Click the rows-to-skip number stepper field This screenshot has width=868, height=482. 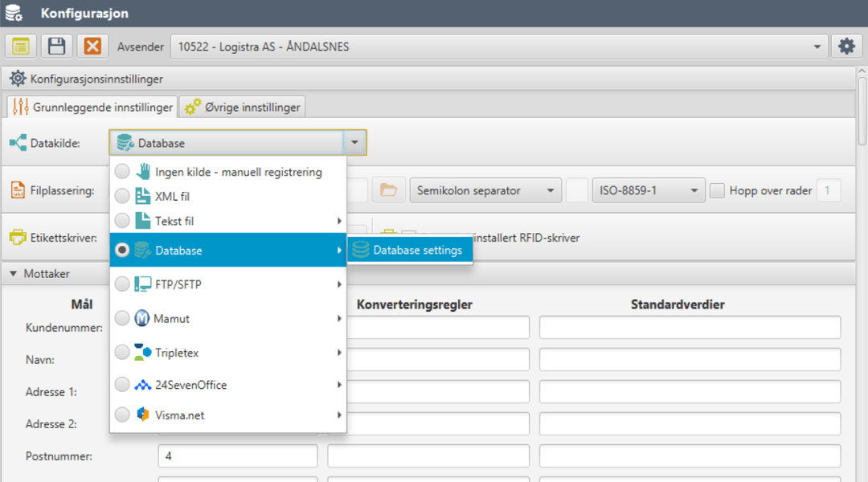pyautogui.click(x=829, y=190)
